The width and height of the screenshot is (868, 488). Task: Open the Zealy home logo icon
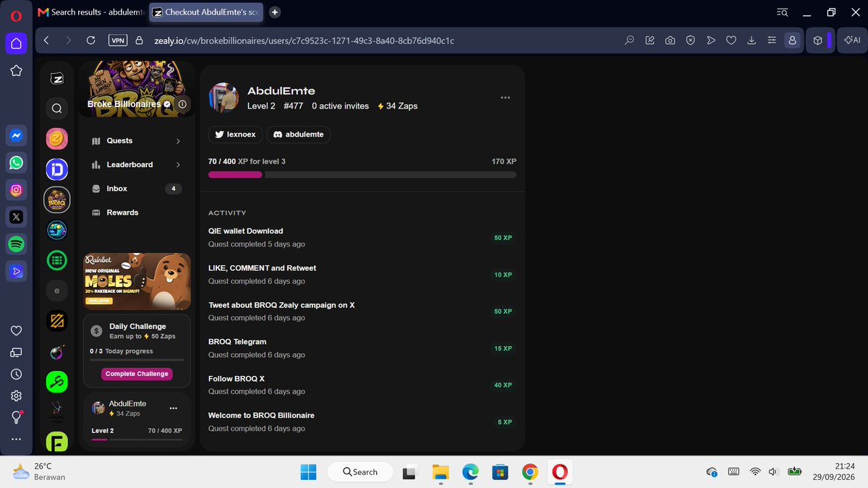[57, 79]
